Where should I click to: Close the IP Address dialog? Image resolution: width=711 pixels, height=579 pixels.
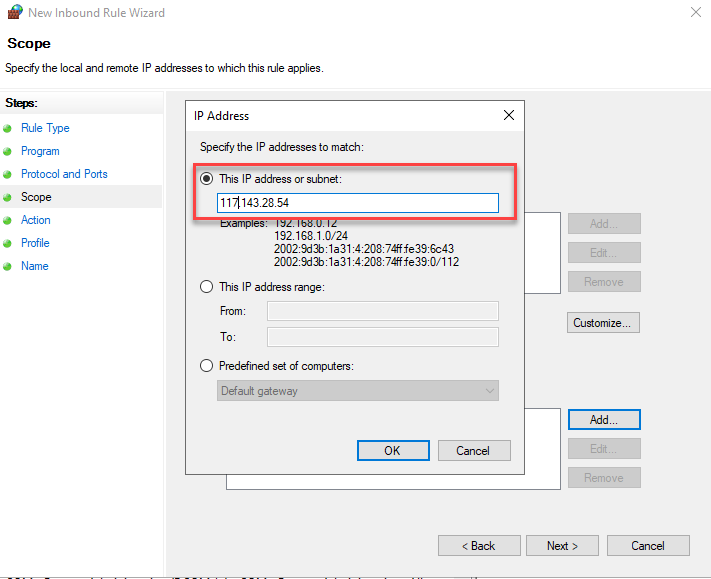click(509, 115)
